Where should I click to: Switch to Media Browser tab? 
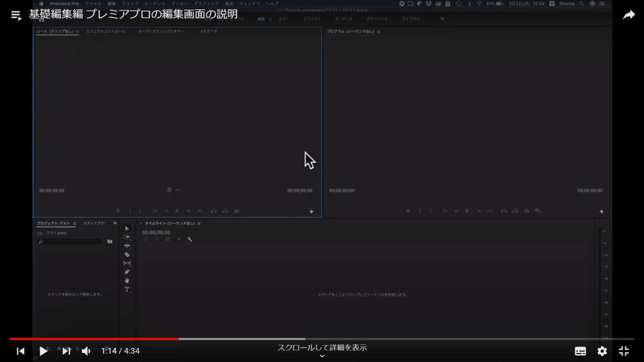[x=95, y=223]
